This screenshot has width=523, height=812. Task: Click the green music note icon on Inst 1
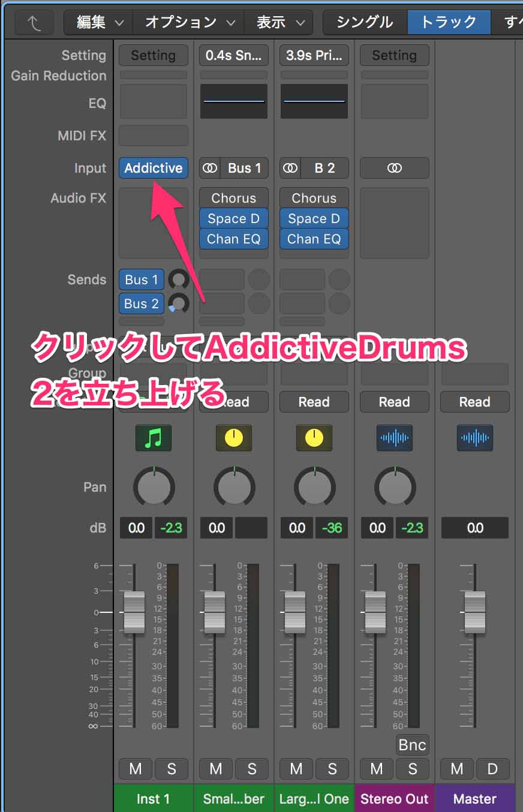click(154, 438)
